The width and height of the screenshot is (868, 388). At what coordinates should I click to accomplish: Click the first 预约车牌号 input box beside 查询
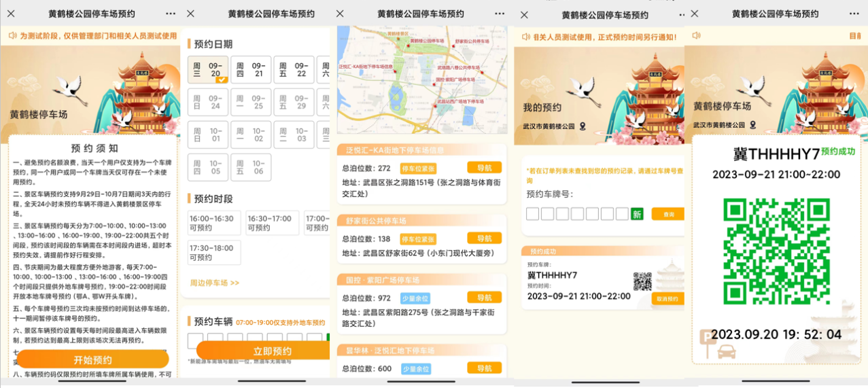[x=532, y=214]
